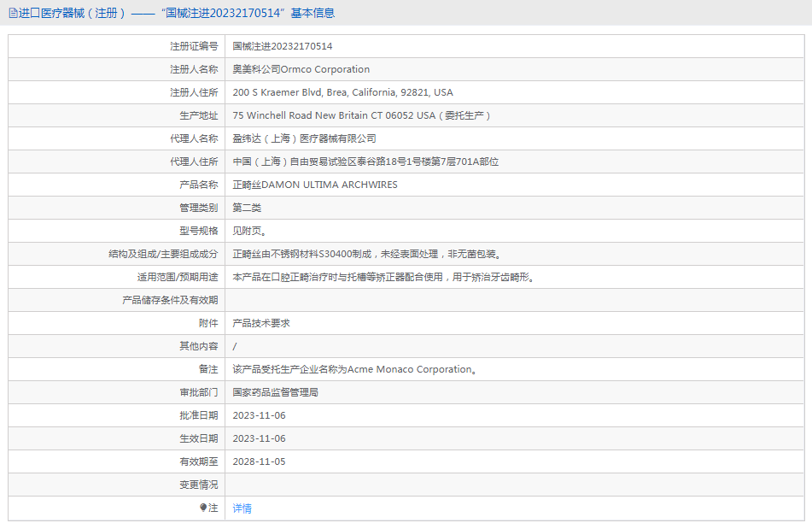The image size is (812, 523).
Task: Click the 产品名称 row label
Action: click(199, 185)
